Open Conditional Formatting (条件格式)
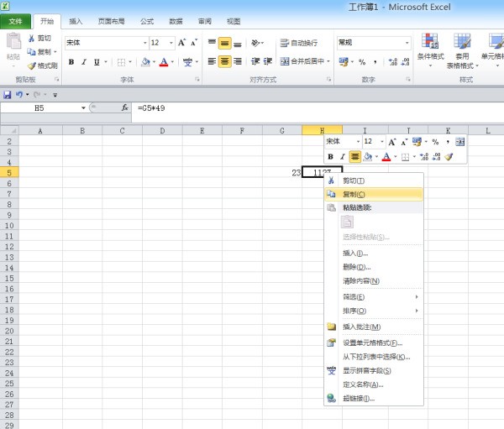 (430, 50)
